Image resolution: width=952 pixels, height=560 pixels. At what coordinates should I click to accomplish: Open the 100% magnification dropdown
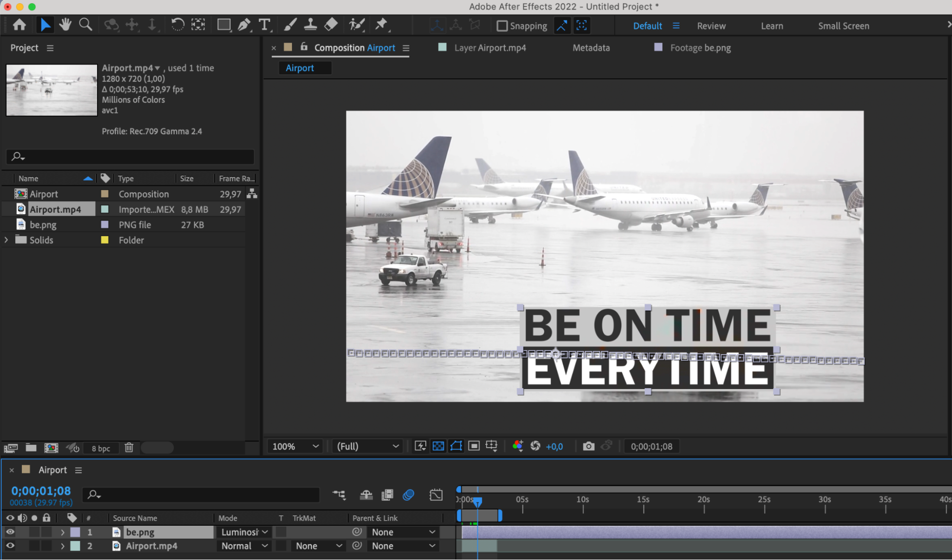click(x=295, y=446)
